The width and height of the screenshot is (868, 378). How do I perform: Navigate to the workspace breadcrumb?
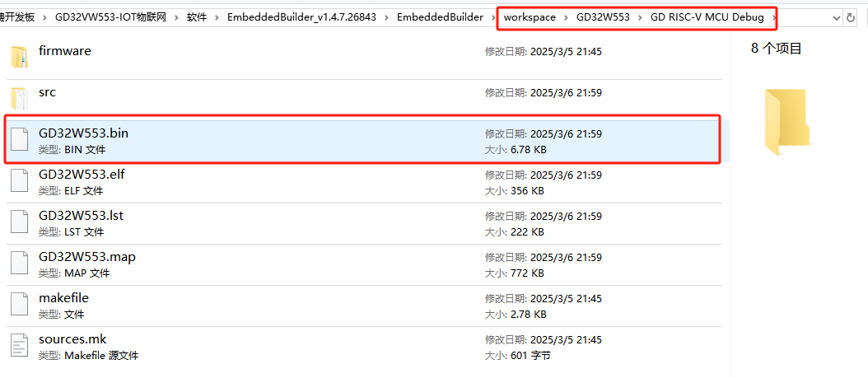[530, 17]
